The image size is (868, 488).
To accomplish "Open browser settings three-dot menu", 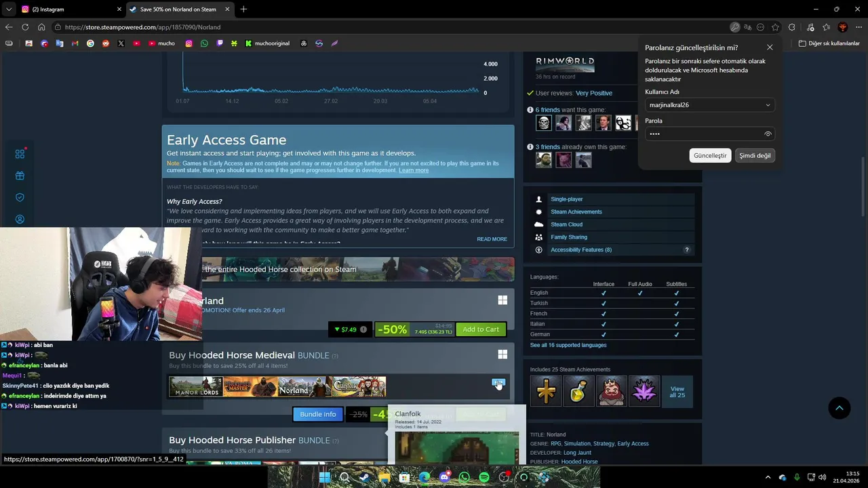I will (859, 27).
